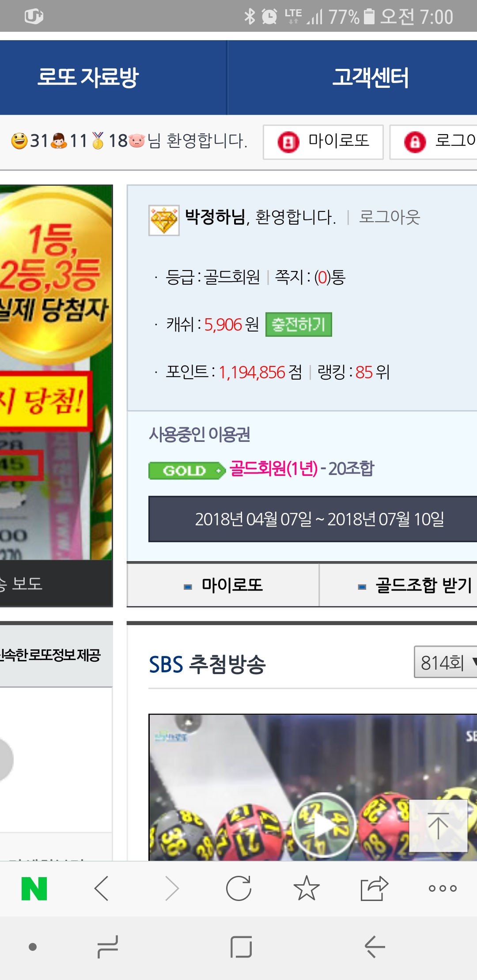Reload the page with refresh icon

pyautogui.click(x=238, y=888)
